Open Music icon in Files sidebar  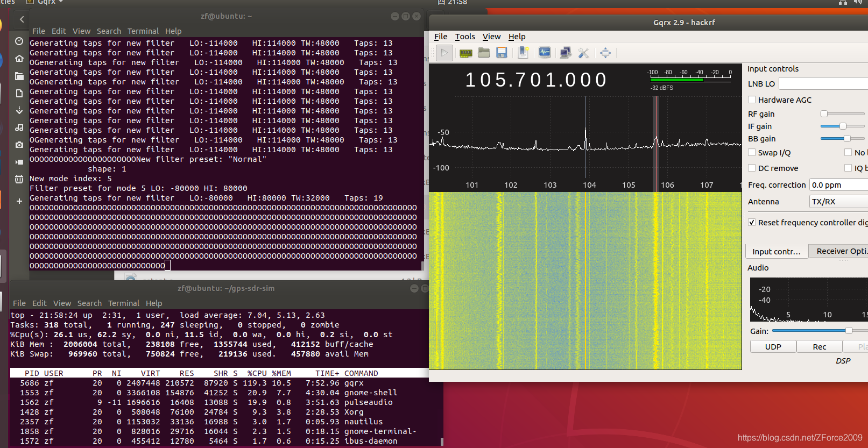pyautogui.click(x=19, y=127)
